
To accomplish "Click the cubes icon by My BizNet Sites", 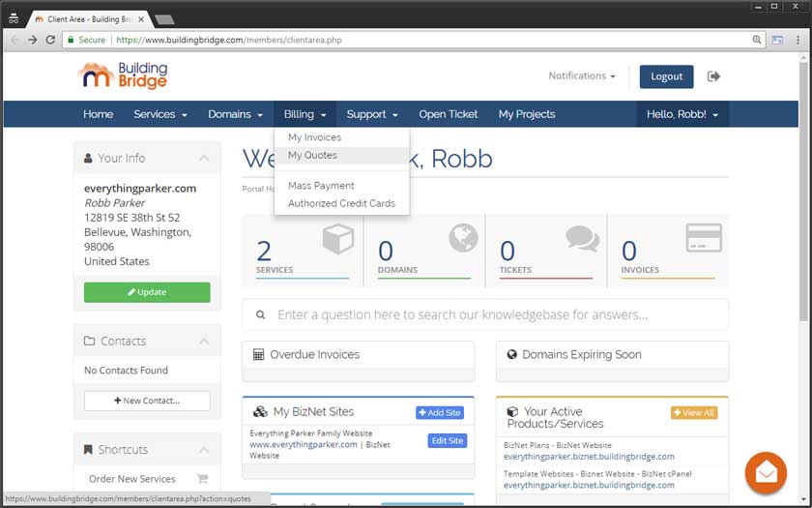I will 260,412.
